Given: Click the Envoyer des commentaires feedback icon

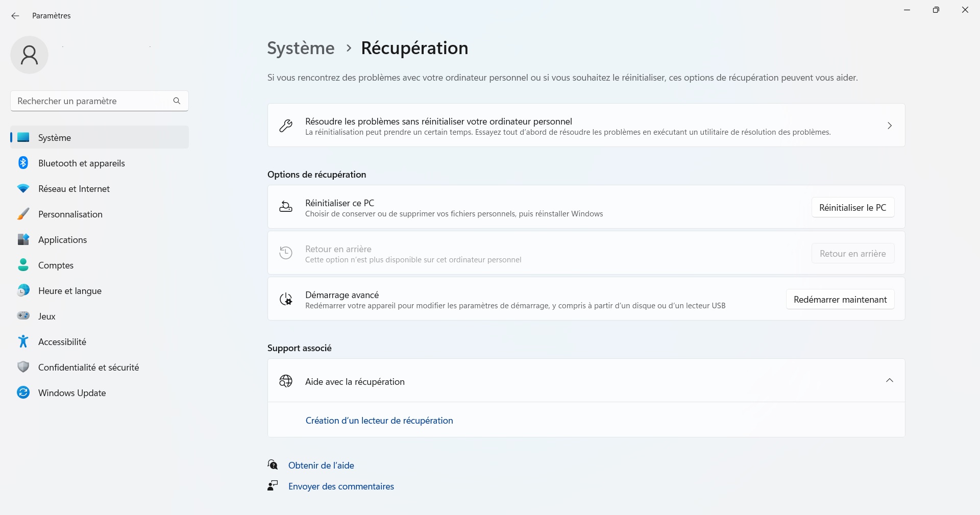Looking at the screenshot, I should pyautogui.click(x=273, y=485).
